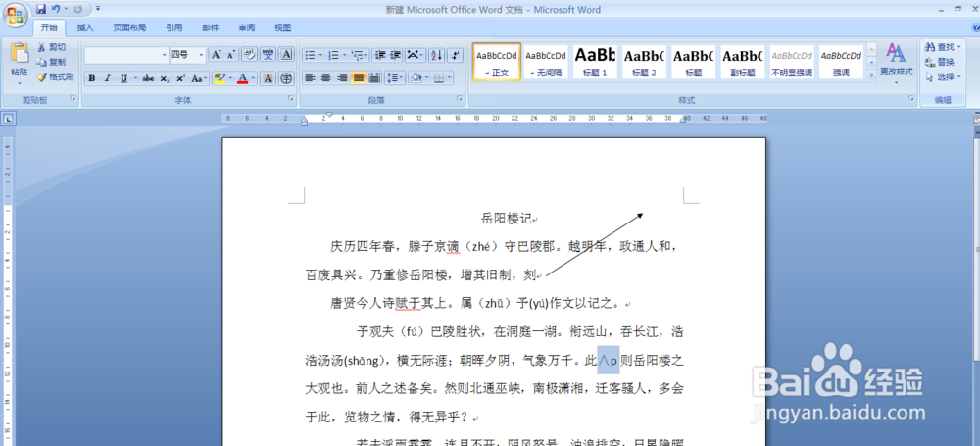Apply the 副标题 style
Viewport: 980px width, 446px height.
743,62
